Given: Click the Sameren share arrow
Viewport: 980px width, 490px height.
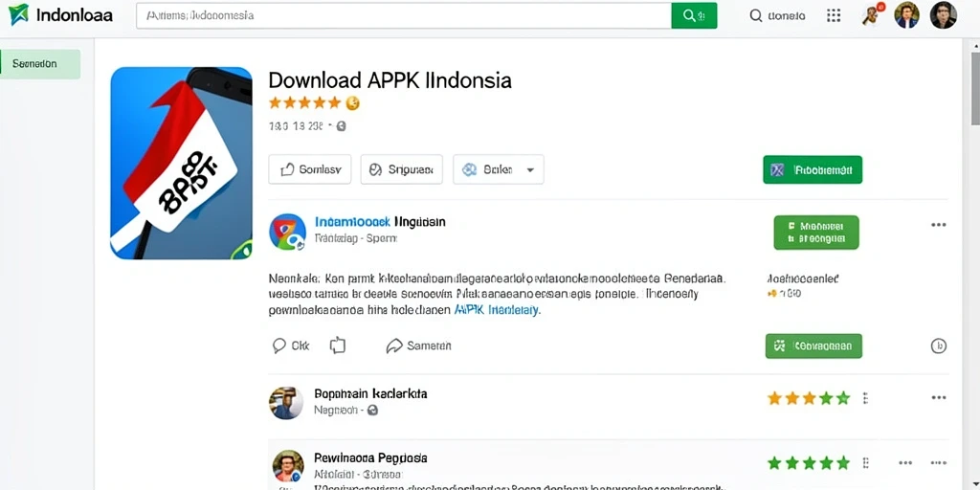Looking at the screenshot, I should [393, 345].
